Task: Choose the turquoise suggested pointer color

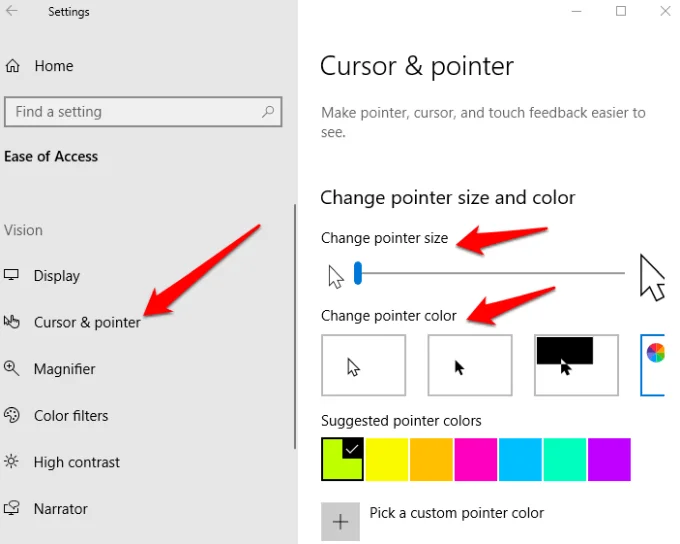Action: [565, 459]
